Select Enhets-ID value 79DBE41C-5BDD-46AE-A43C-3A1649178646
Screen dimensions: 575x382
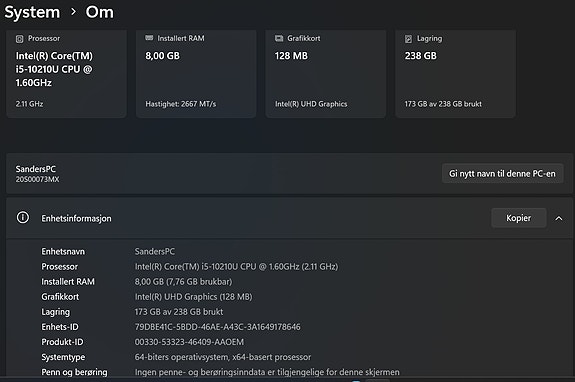click(217, 327)
